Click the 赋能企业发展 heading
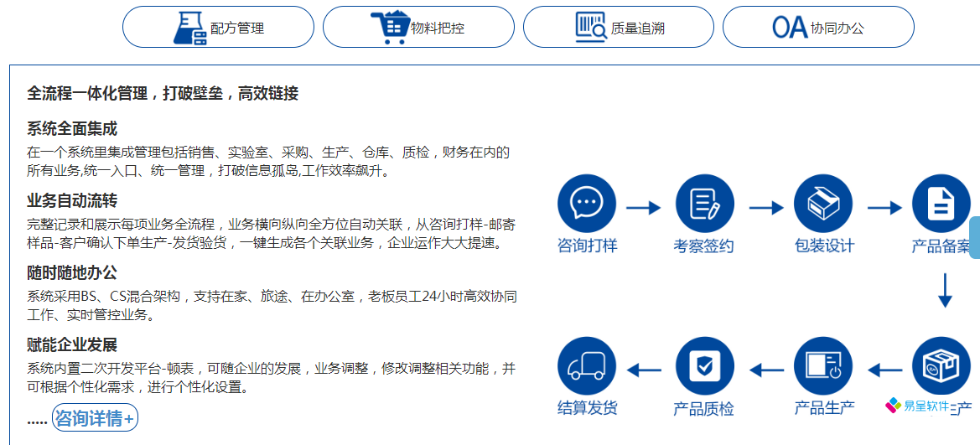This screenshot has height=445, width=980. click(x=72, y=345)
